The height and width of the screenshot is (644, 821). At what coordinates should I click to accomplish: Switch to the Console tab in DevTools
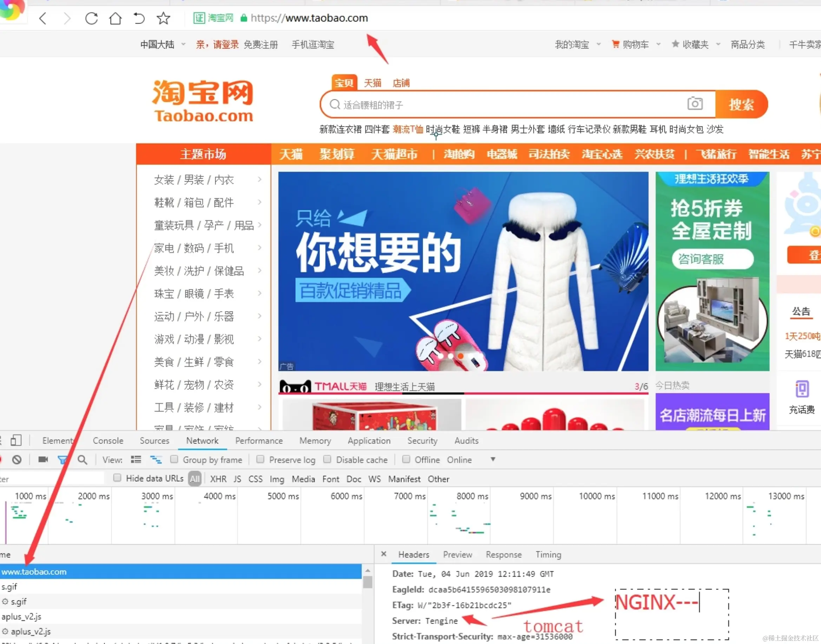coord(108,440)
